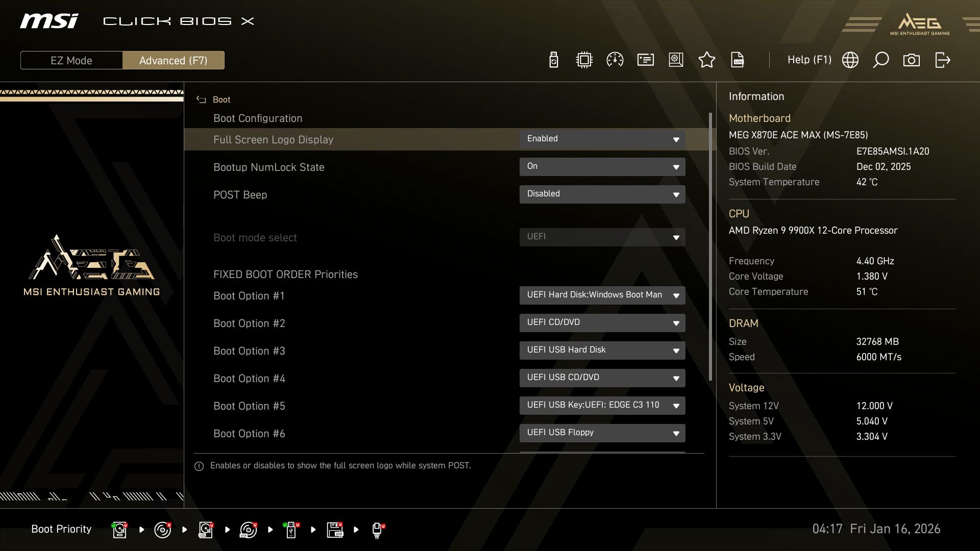Expand the Boot Option #3 dropdown
The width and height of the screenshot is (980, 551).
[x=602, y=350]
